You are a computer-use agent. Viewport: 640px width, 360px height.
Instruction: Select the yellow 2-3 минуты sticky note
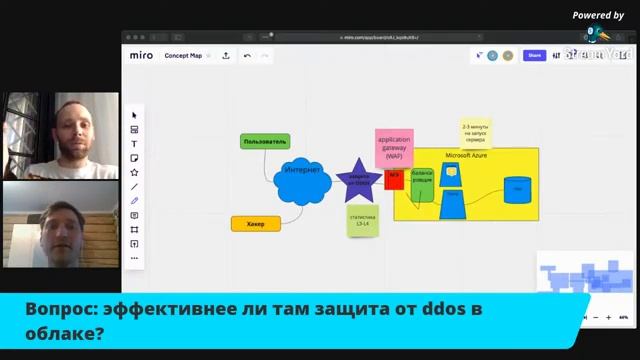click(475, 133)
